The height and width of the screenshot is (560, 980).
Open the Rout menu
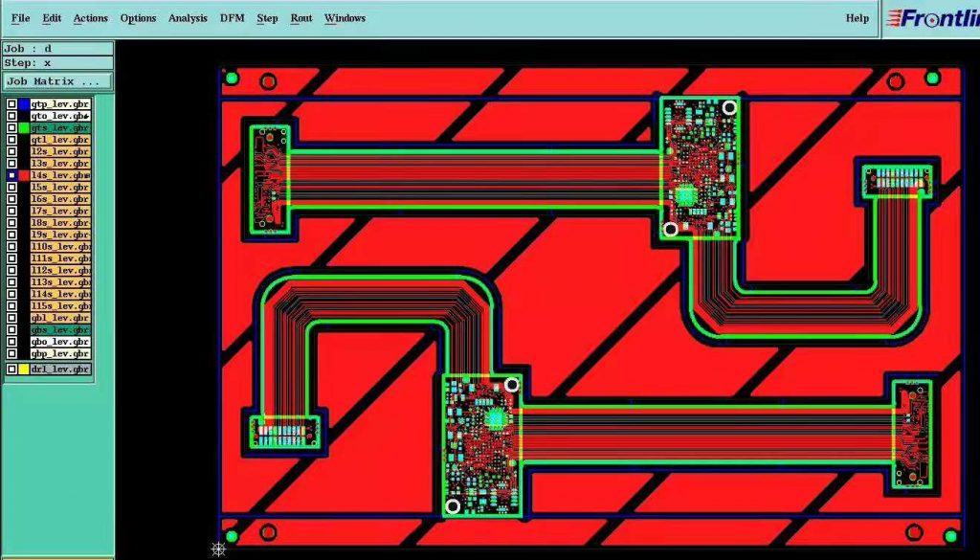tap(301, 17)
